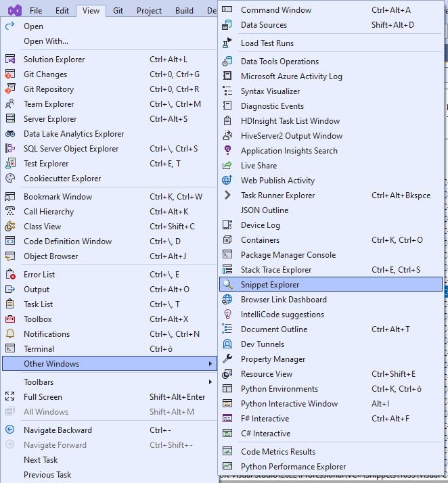Select Code Definition Window entry

tap(110, 241)
